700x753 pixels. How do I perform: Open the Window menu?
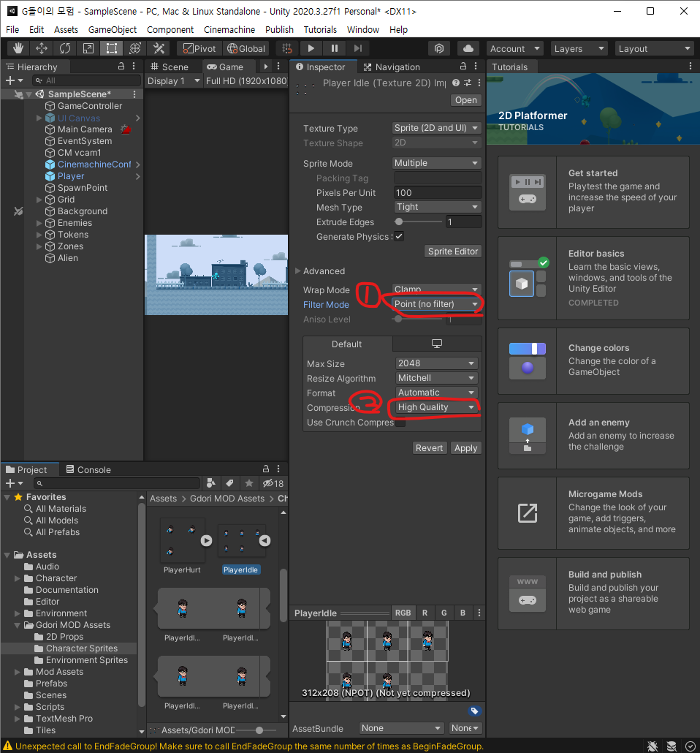(363, 29)
